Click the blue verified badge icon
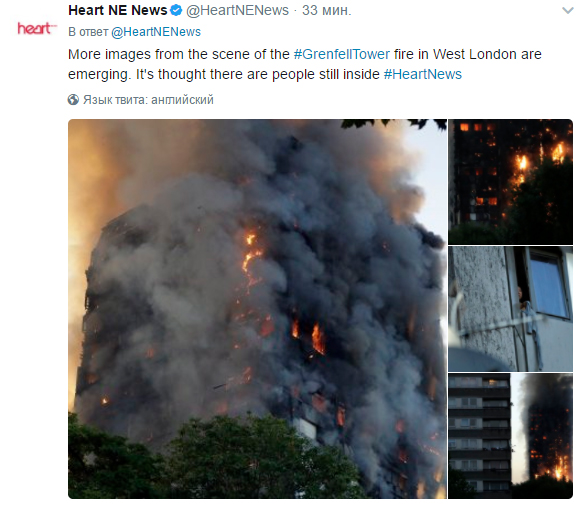Screen dimensions: 585x506 [x=176, y=10]
